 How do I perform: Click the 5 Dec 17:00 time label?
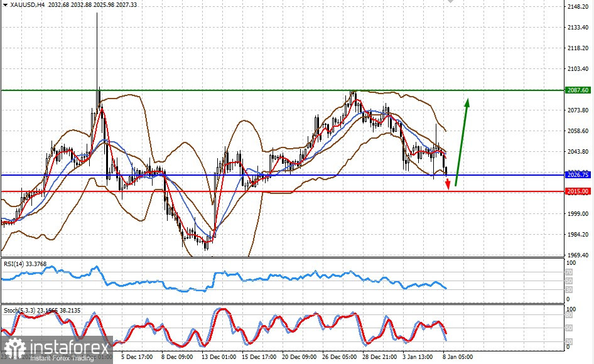pyautogui.click(x=137, y=357)
